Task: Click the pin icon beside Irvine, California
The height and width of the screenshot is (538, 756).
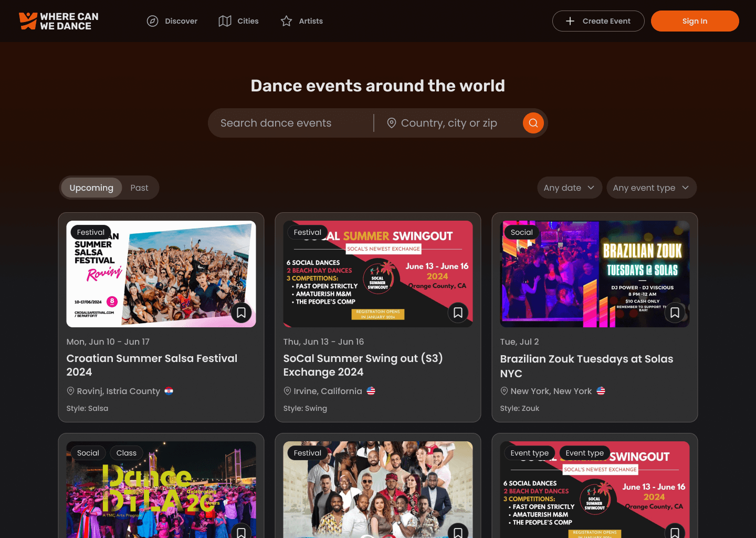Action: point(287,391)
